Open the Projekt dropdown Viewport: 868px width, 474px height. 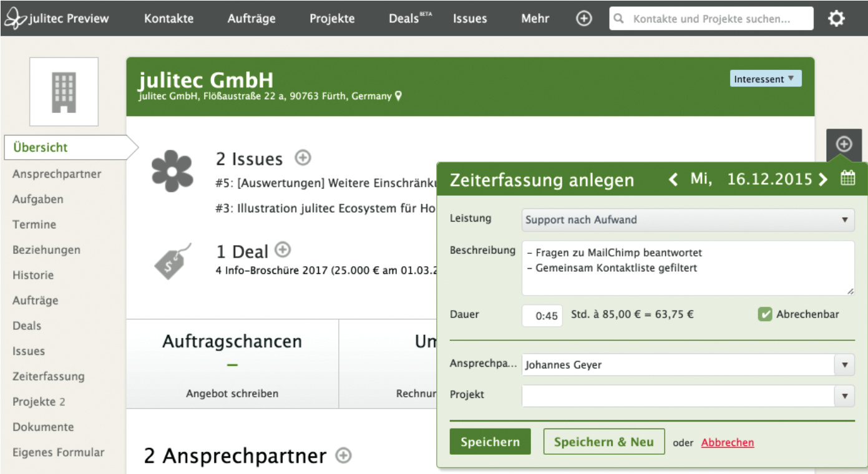844,395
